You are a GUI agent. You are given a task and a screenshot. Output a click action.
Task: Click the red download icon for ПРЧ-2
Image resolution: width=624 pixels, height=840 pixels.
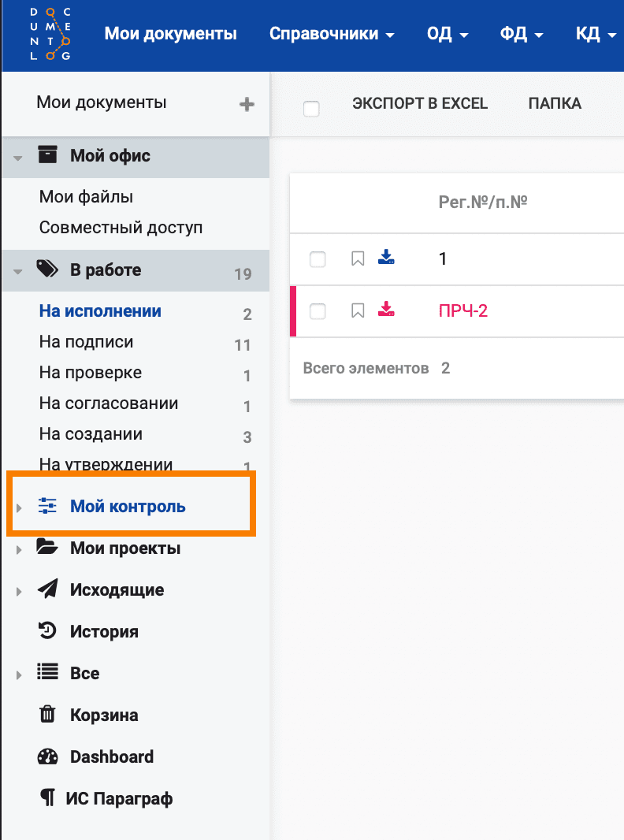click(x=386, y=310)
